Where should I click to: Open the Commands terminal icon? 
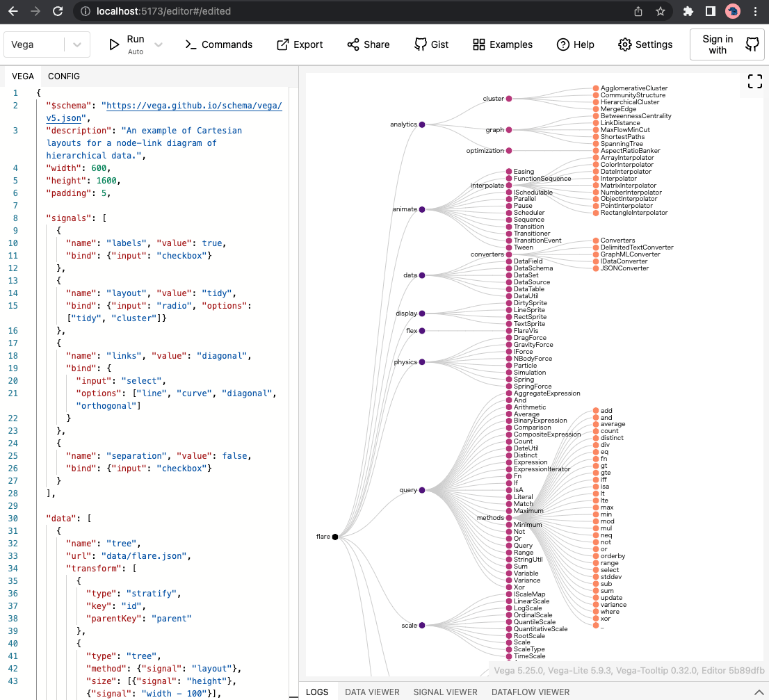[x=191, y=44]
